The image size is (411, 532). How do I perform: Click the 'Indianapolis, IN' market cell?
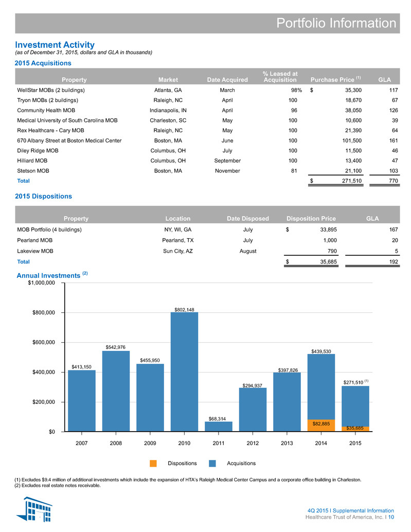pyautogui.click(x=168, y=110)
